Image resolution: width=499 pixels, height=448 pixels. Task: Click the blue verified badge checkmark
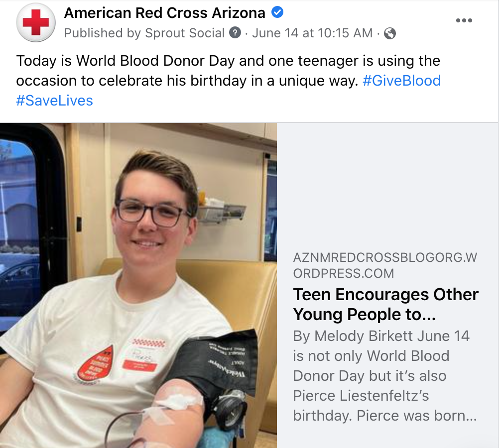tap(277, 12)
